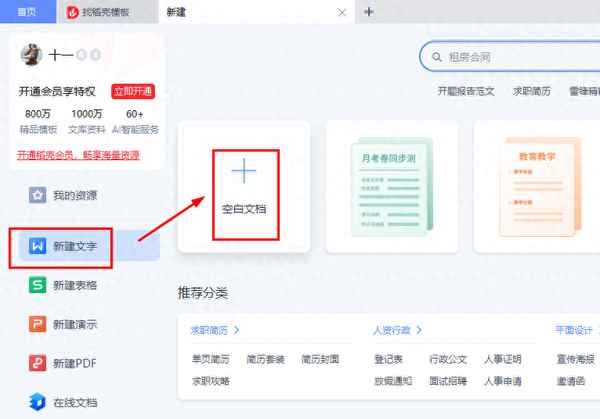Click the 稻壳 logo icon on tab
Viewport: 600px width, 419px height.
click(72, 12)
